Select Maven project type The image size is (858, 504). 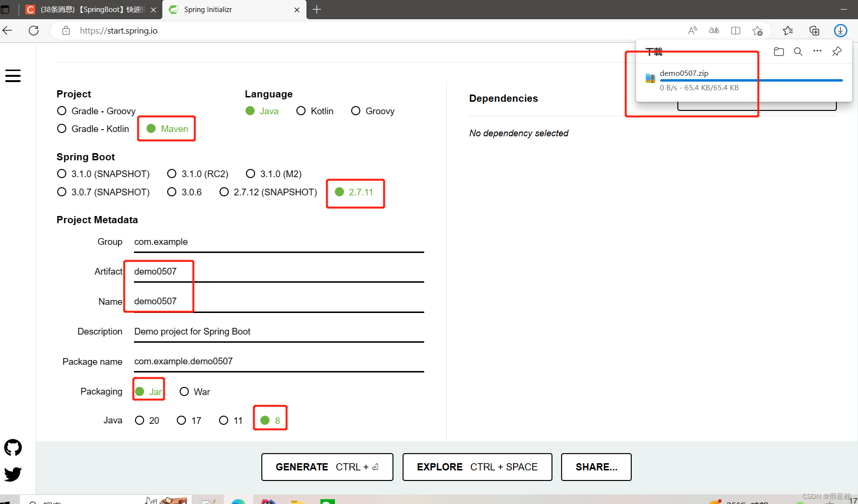[167, 129]
